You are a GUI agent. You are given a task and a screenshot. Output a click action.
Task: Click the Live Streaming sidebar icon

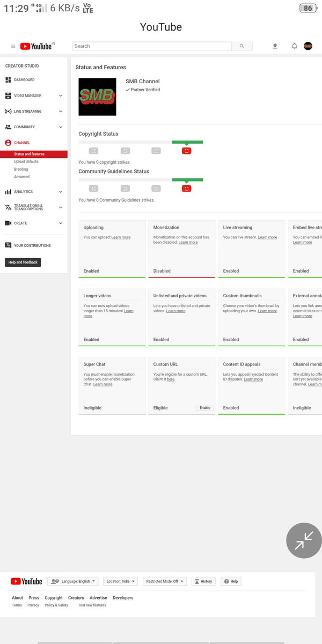pos(8,112)
